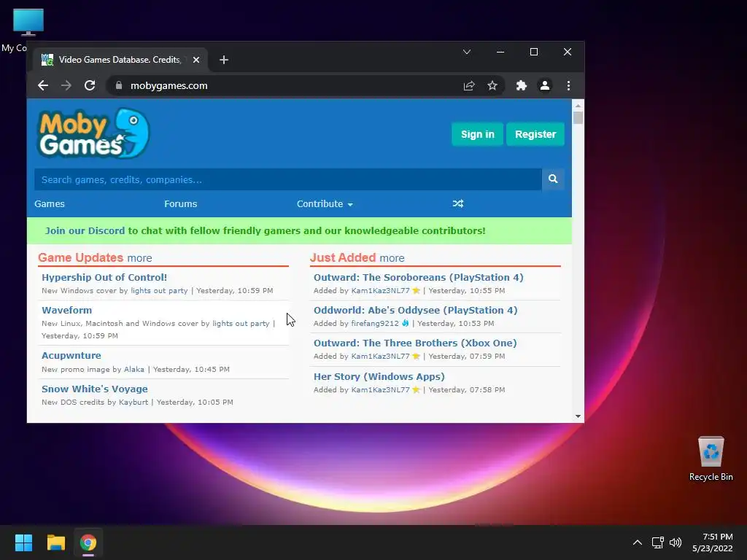Image resolution: width=747 pixels, height=560 pixels.
Task: Click the padlock site info icon
Action: click(119, 86)
